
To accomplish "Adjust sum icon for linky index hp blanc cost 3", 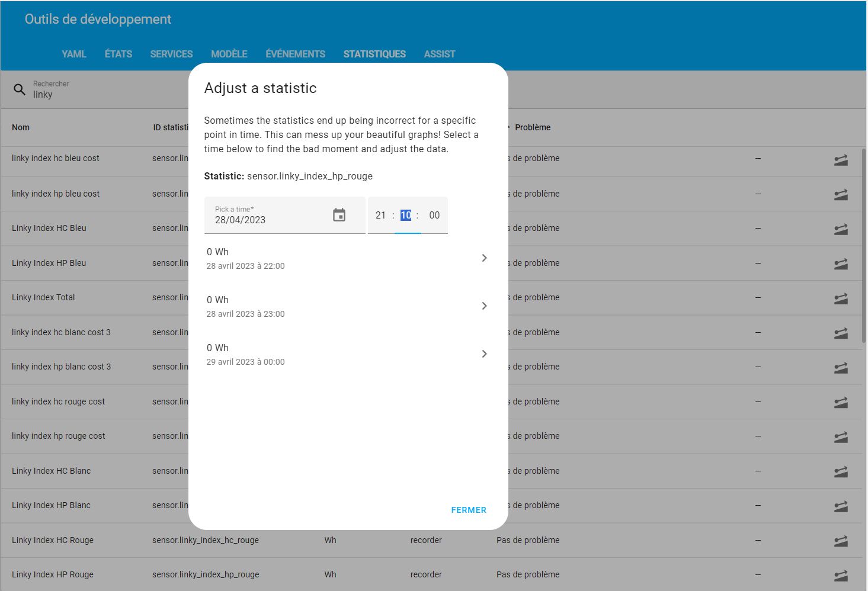I will tap(841, 368).
